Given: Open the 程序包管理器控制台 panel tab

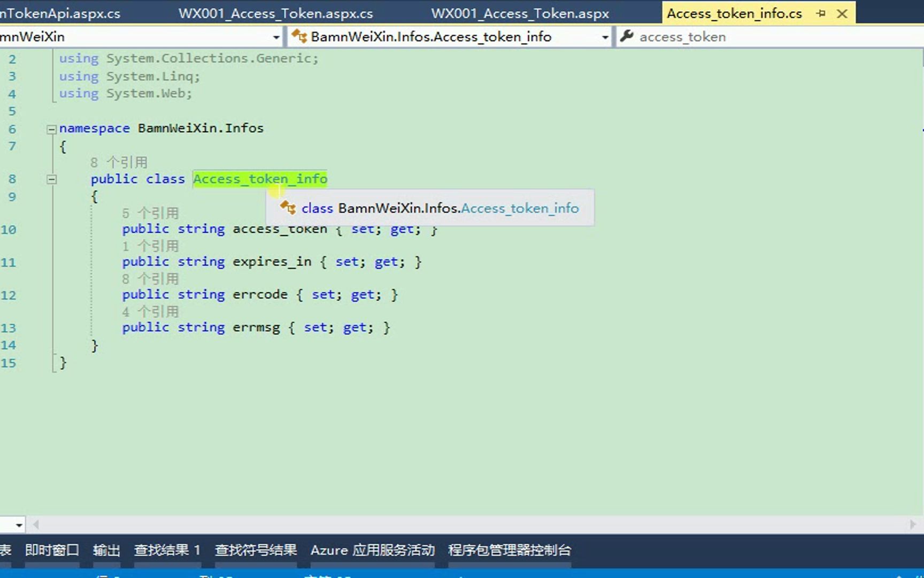Looking at the screenshot, I should coord(510,550).
